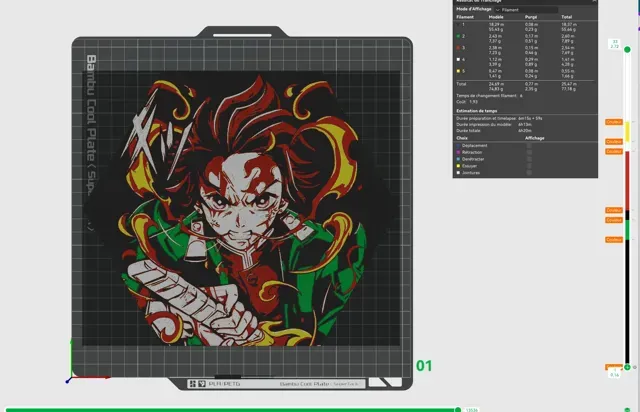Click the Modèle column header
Screen dimensions: 640x412
(x=496, y=17)
